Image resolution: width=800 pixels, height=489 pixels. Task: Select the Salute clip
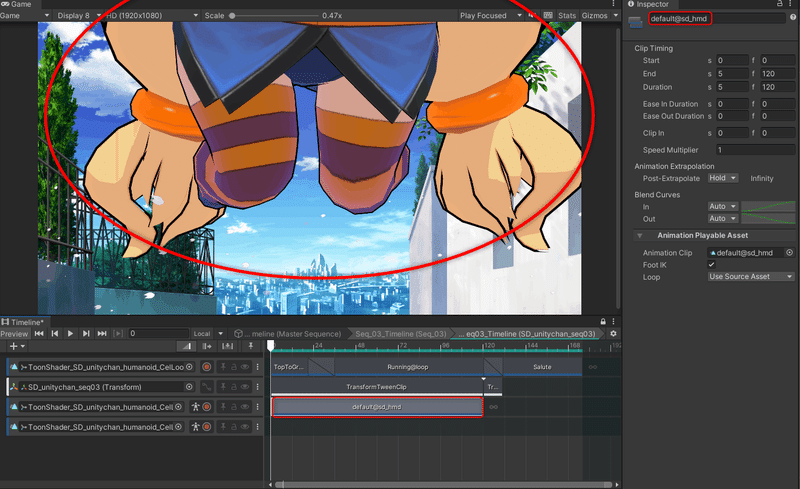pyautogui.click(x=542, y=367)
